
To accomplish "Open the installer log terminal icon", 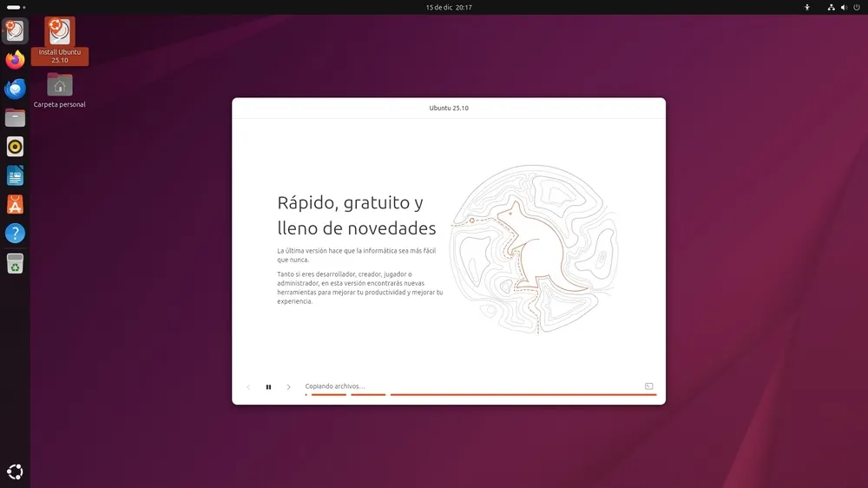I will tap(648, 386).
